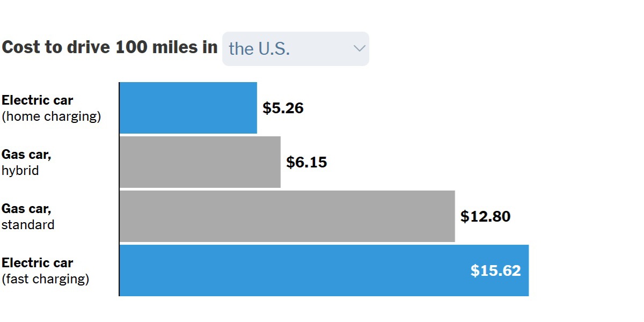Screen dimensions: 644x322
Task: Click the chart title text
Action: (x=109, y=47)
